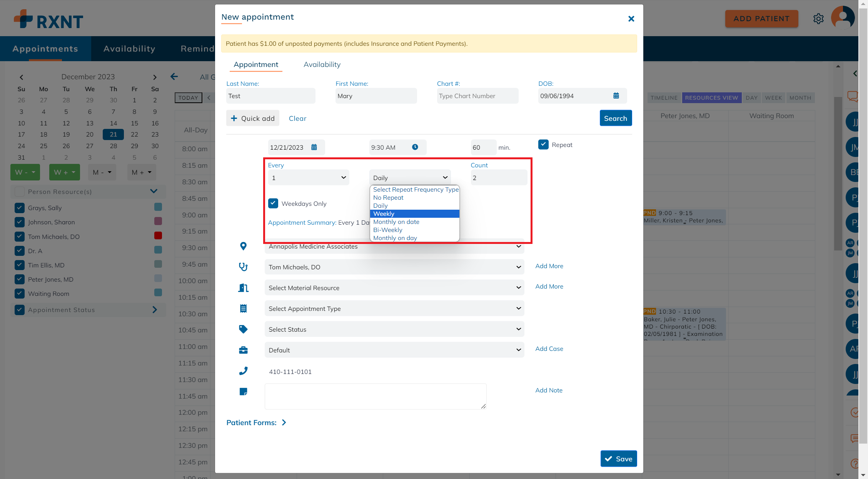Open the Reminders section in the top navigation
Screen dimensions: 868x479
[198, 48]
